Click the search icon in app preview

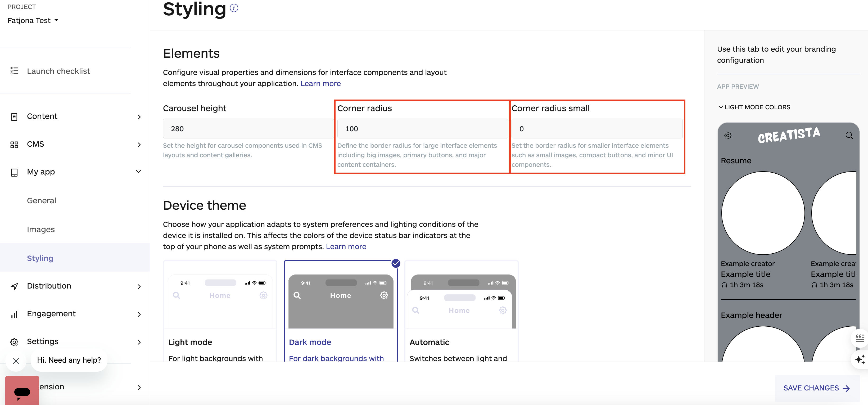(849, 135)
